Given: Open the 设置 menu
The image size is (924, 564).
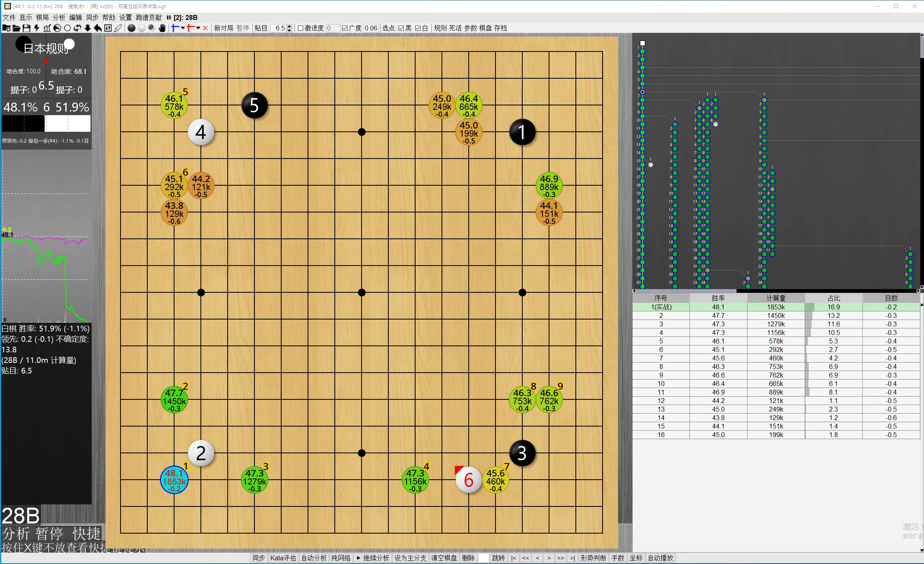Looking at the screenshot, I should [125, 17].
